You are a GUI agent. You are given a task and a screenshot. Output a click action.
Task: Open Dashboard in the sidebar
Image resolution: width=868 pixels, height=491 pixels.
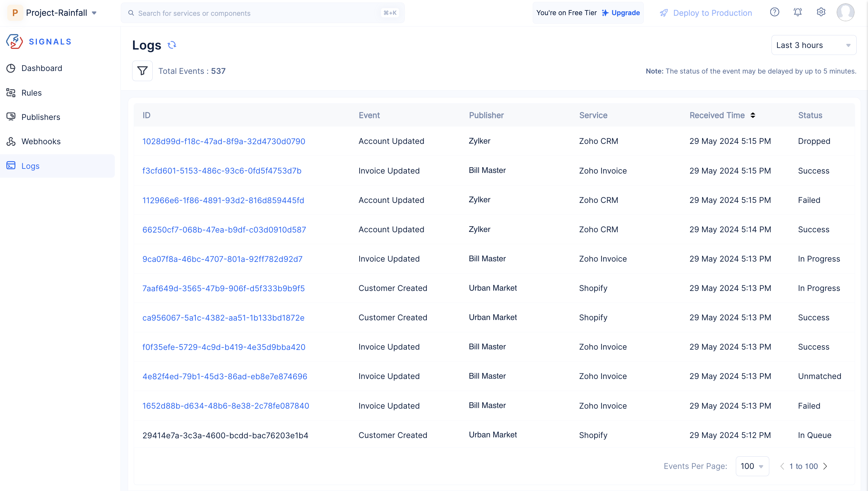tap(42, 68)
